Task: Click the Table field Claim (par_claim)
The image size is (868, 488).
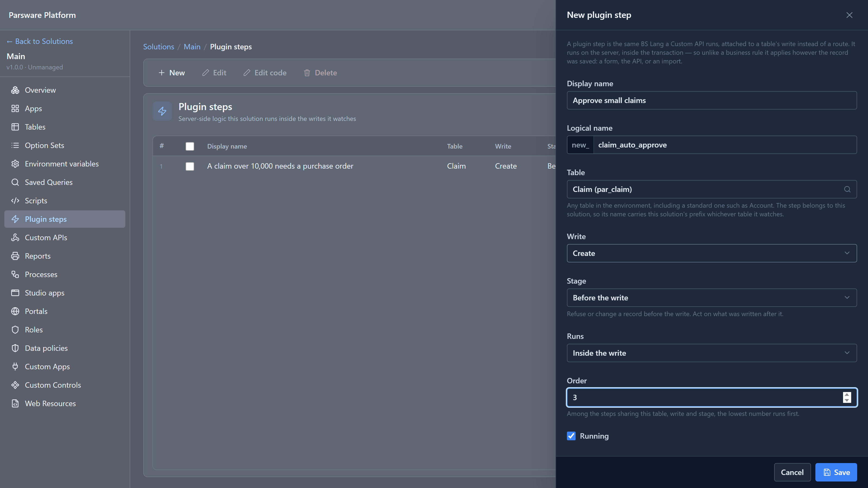Action: [712, 189]
